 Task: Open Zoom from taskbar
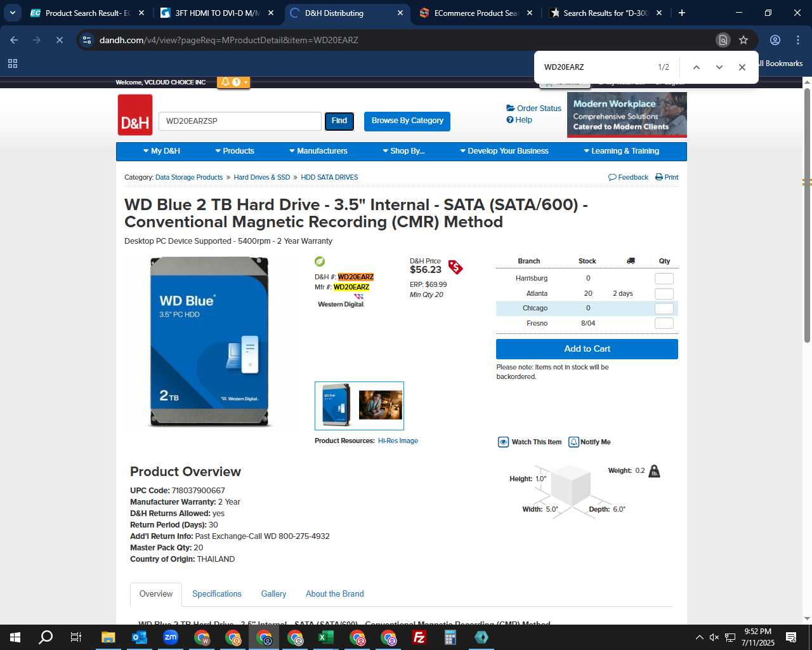click(170, 637)
